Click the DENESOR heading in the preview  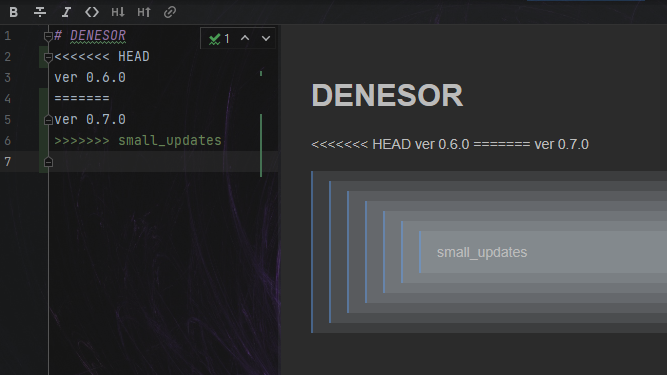(x=387, y=95)
